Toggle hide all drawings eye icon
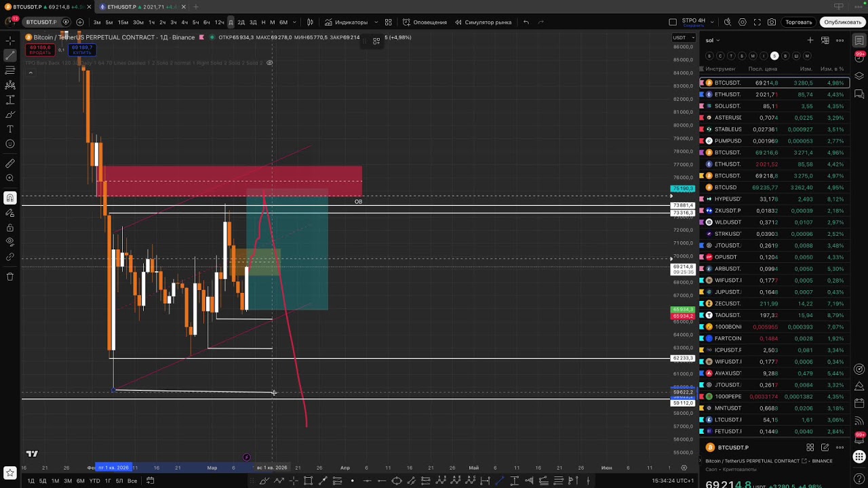Viewport: 868px width, 488px height. (x=10, y=242)
